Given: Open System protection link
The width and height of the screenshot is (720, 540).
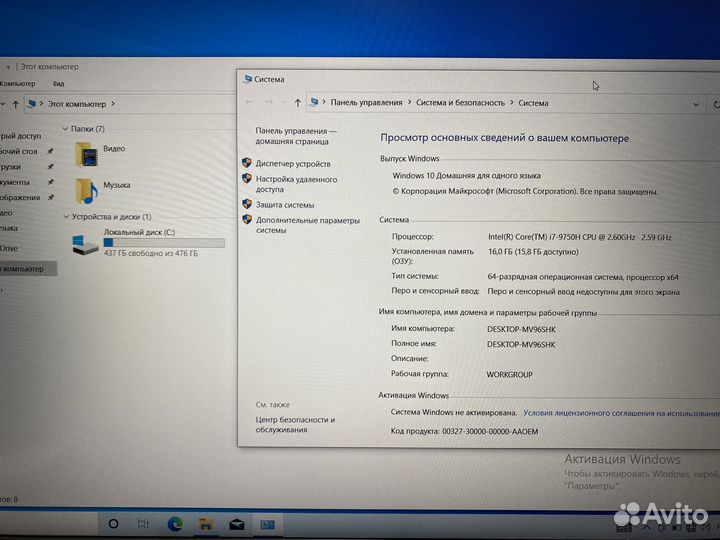Looking at the screenshot, I should 285,205.
